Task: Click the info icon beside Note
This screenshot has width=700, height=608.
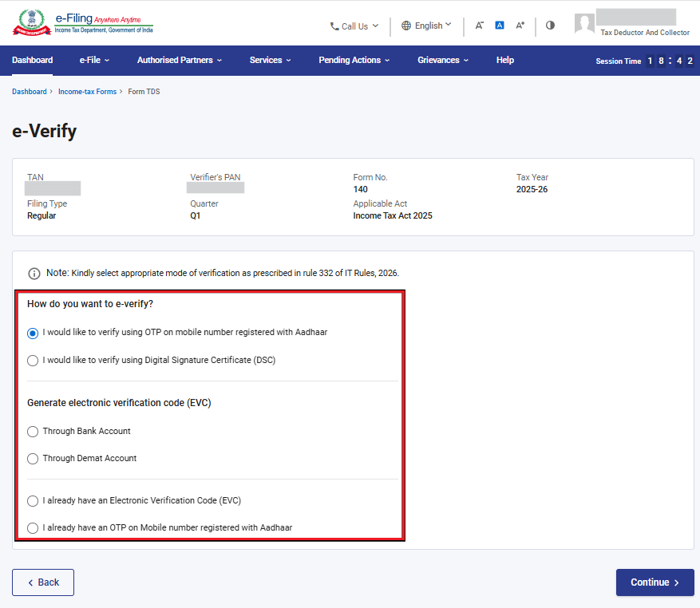Action: [x=34, y=273]
